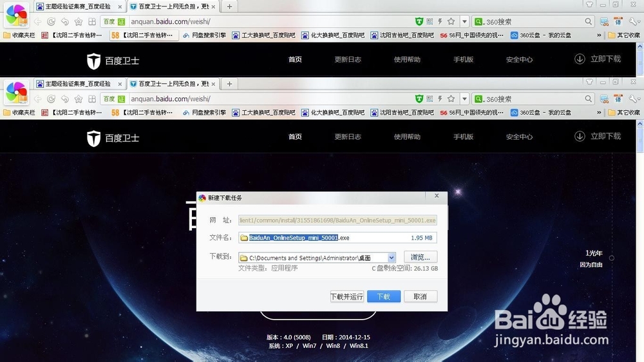Open 化大换换吧_百度贴吧 bookmark in lower bar
This screenshot has height=362, width=644.
[333, 112]
